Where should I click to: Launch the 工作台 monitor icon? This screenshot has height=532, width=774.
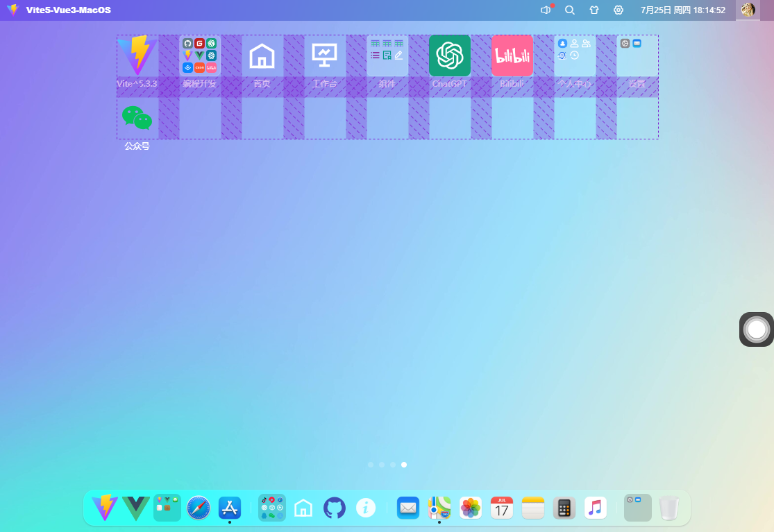click(x=325, y=55)
